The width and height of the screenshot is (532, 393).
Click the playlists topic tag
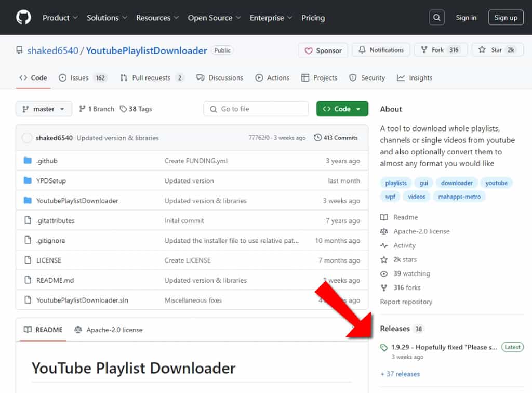(396, 183)
